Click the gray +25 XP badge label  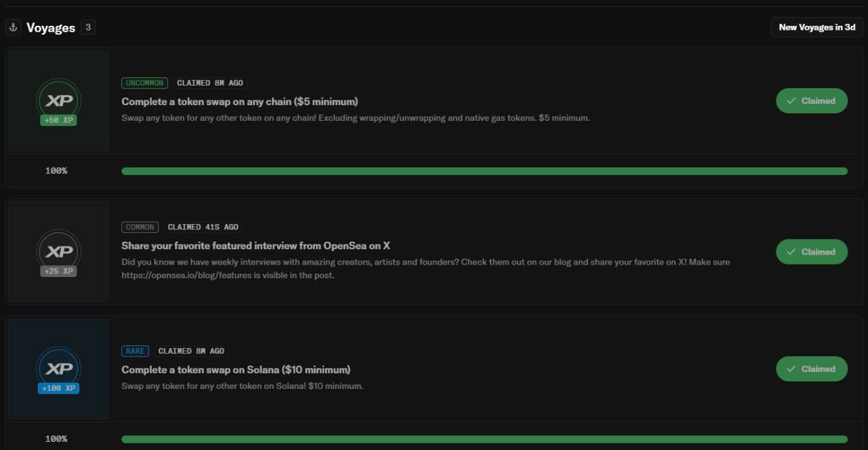pos(58,271)
